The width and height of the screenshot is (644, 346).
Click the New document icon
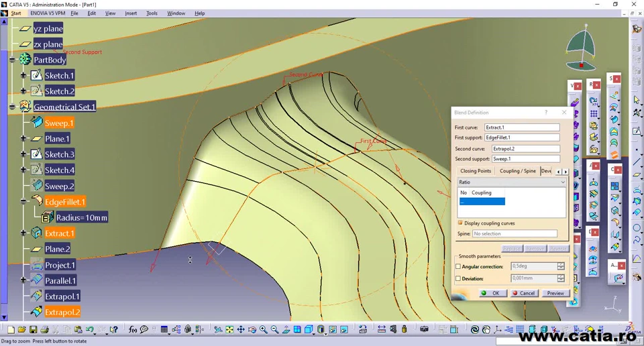11,329
